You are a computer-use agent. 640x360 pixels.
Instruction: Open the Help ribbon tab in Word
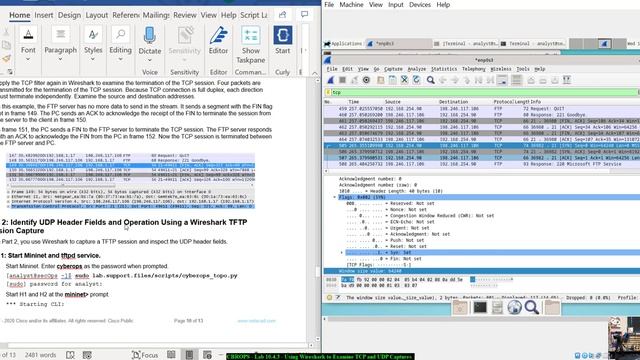coord(229,15)
